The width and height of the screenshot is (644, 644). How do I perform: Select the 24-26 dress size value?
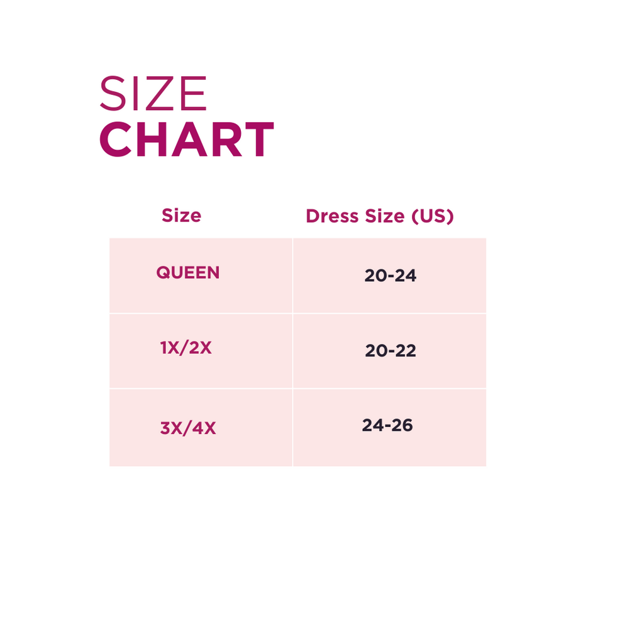pos(387,425)
